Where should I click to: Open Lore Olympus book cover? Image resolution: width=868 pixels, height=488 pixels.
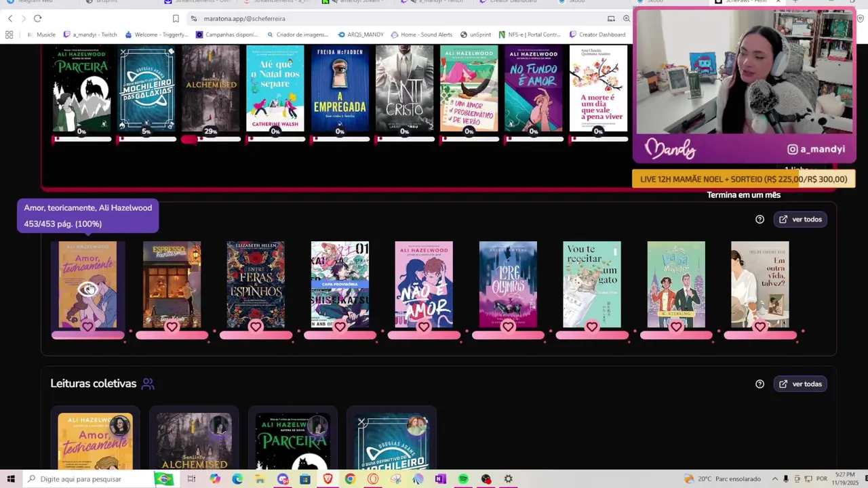point(508,284)
